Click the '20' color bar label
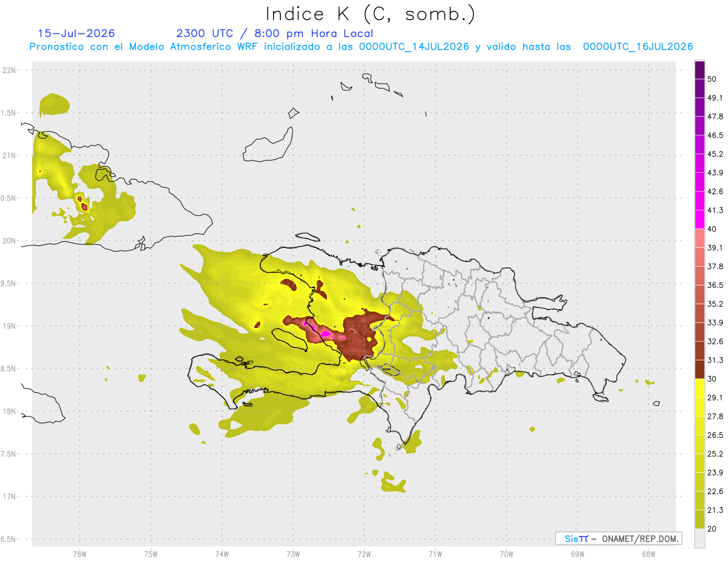 tap(712, 529)
